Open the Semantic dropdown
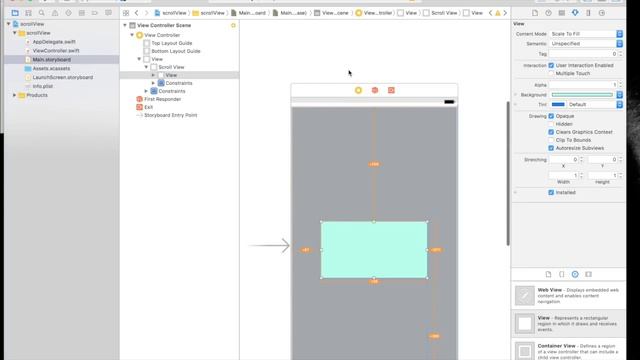The height and width of the screenshot is (360, 640). (586, 44)
